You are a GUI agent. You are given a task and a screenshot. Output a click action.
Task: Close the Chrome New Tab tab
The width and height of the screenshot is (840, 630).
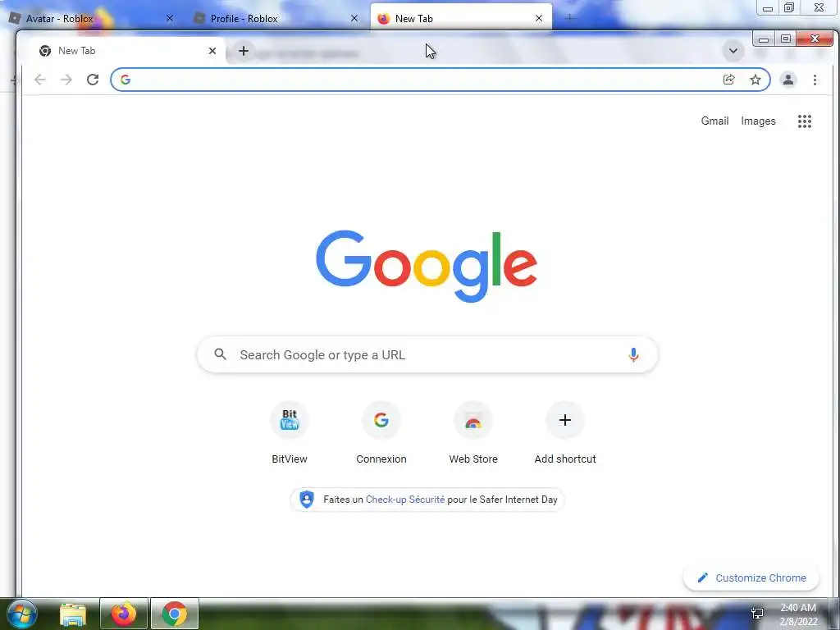[x=212, y=51]
